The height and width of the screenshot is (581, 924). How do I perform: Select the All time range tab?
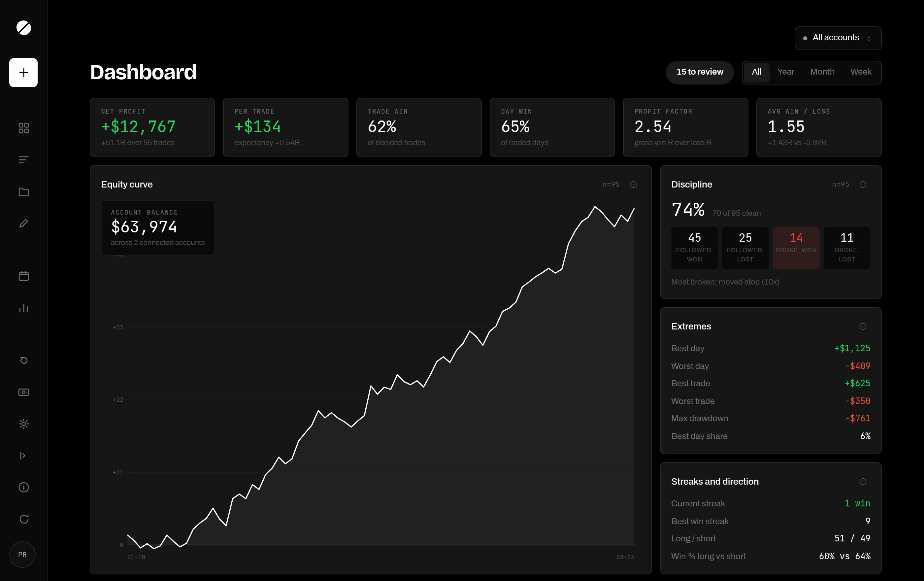coord(756,72)
